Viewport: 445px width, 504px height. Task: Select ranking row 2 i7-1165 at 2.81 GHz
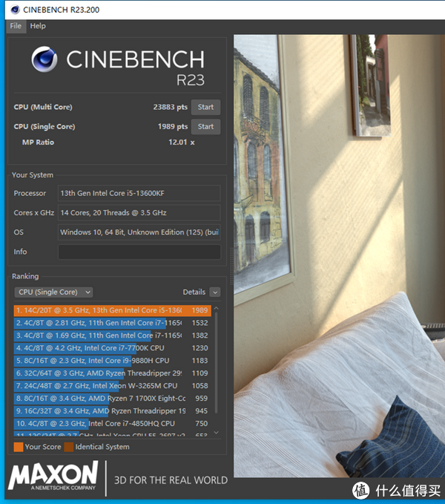pos(113,323)
